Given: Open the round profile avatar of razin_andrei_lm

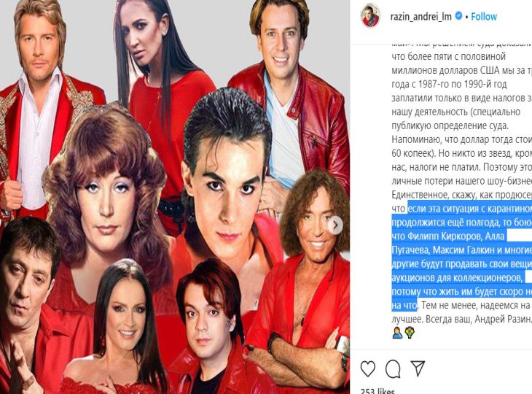Looking at the screenshot, I should pos(369,16).
